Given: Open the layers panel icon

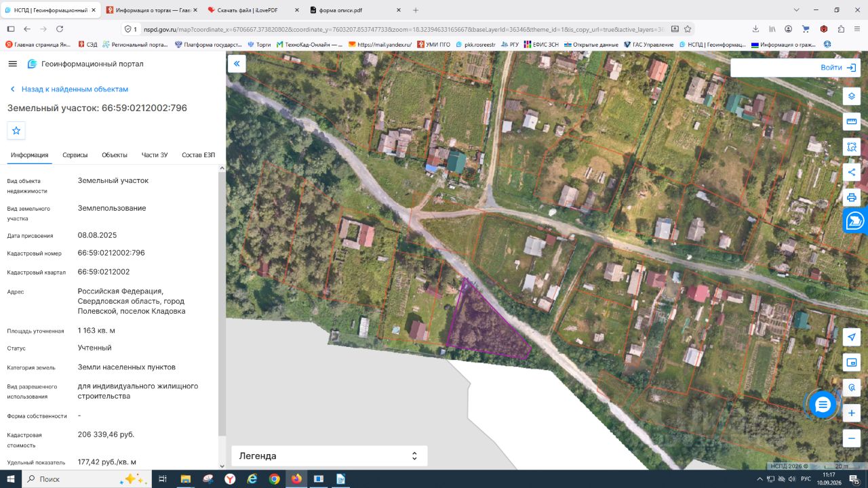Looking at the screenshot, I should tap(852, 96).
